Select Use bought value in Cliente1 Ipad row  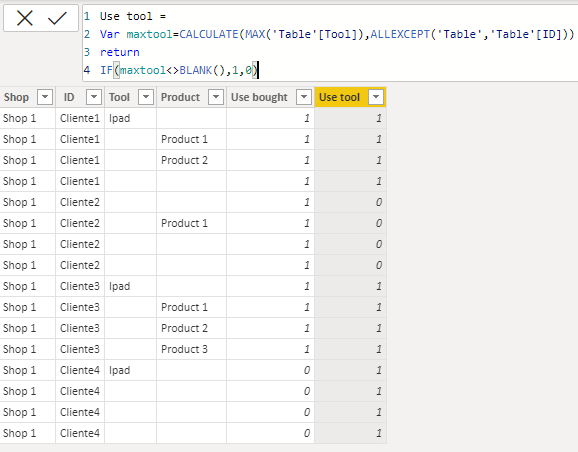271,118
